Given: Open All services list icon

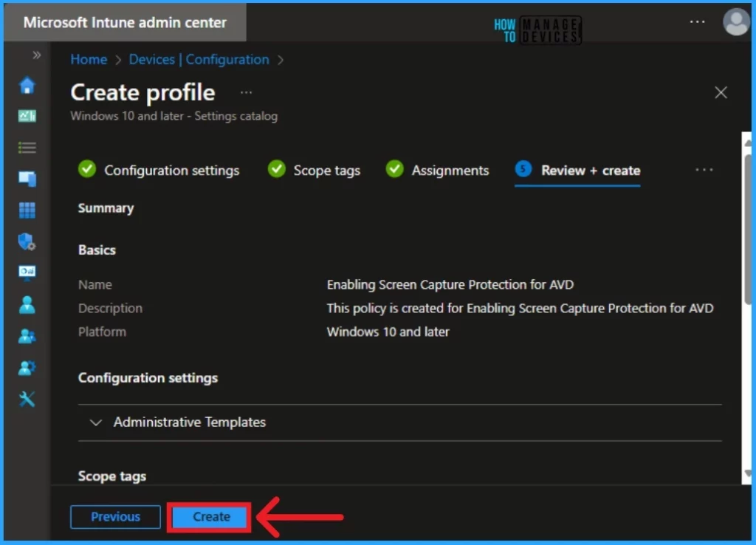Looking at the screenshot, I should coord(27,148).
